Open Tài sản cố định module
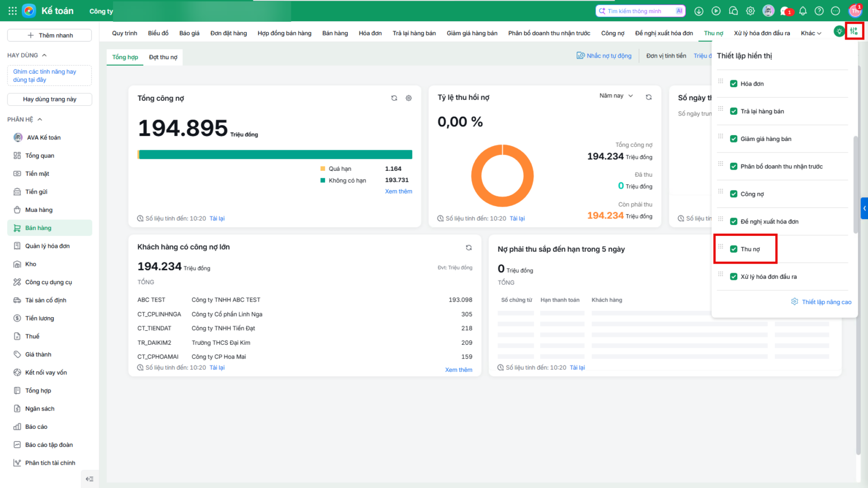 point(49,300)
